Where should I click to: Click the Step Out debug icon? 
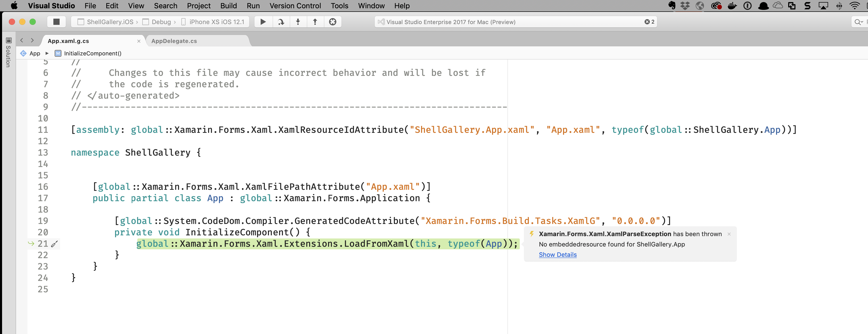pyautogui.click(x=315, y=21)
